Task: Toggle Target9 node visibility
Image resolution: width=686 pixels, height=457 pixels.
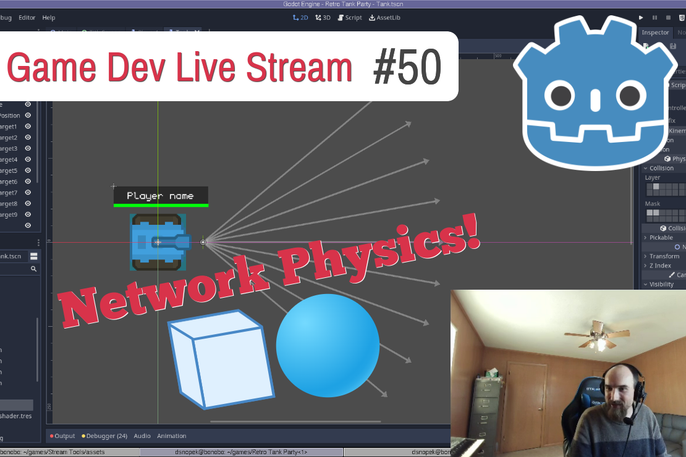Action: click(x=28, y=215)
